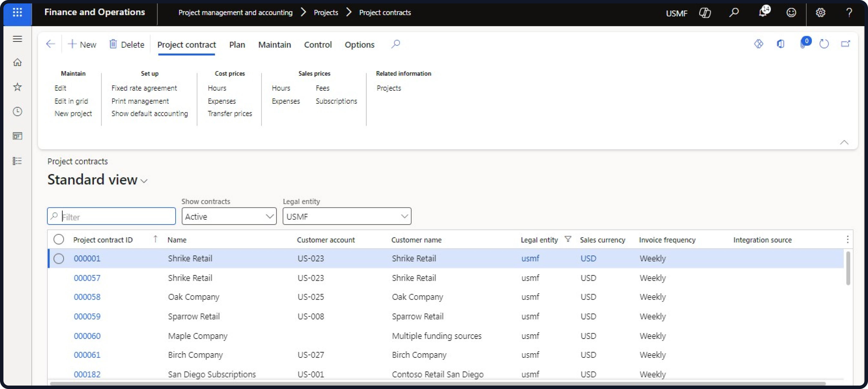This screenshot has width=868, height=389.
Task: Open Print management
Action: click(140, 101)
